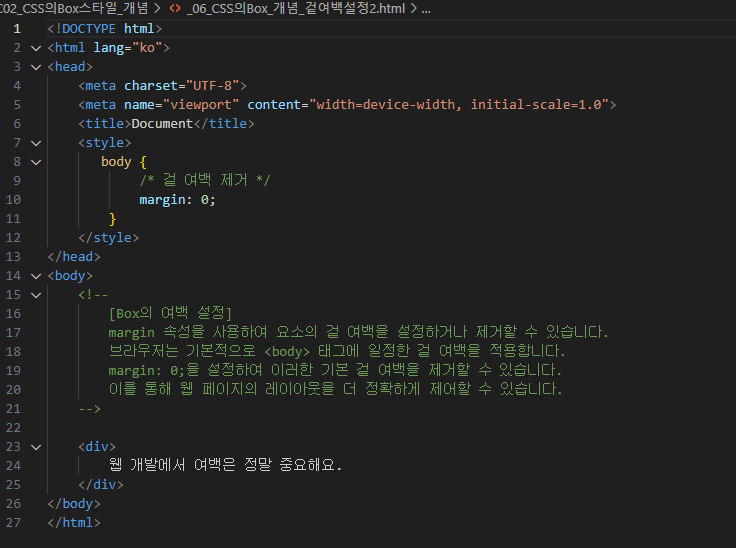Click the /* 겉 여백 제거 */ comment
This screenshot has height=548, width=736.
(205, 180)
